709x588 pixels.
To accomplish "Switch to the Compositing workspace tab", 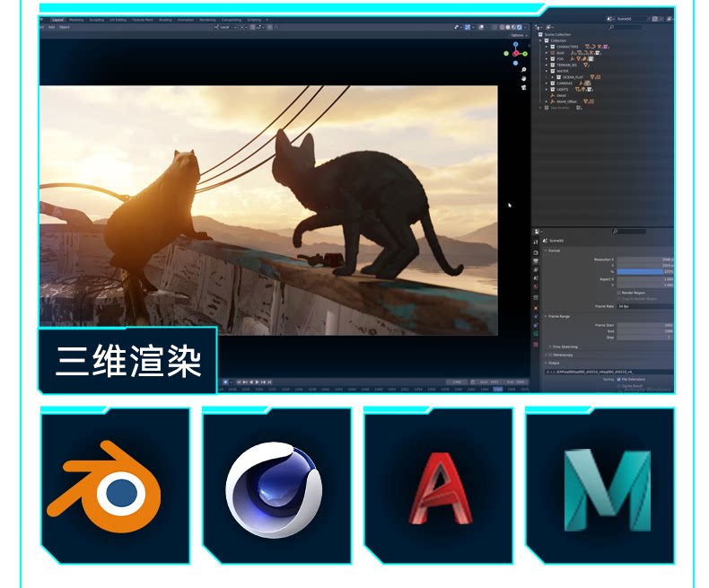I will point(231,20).
